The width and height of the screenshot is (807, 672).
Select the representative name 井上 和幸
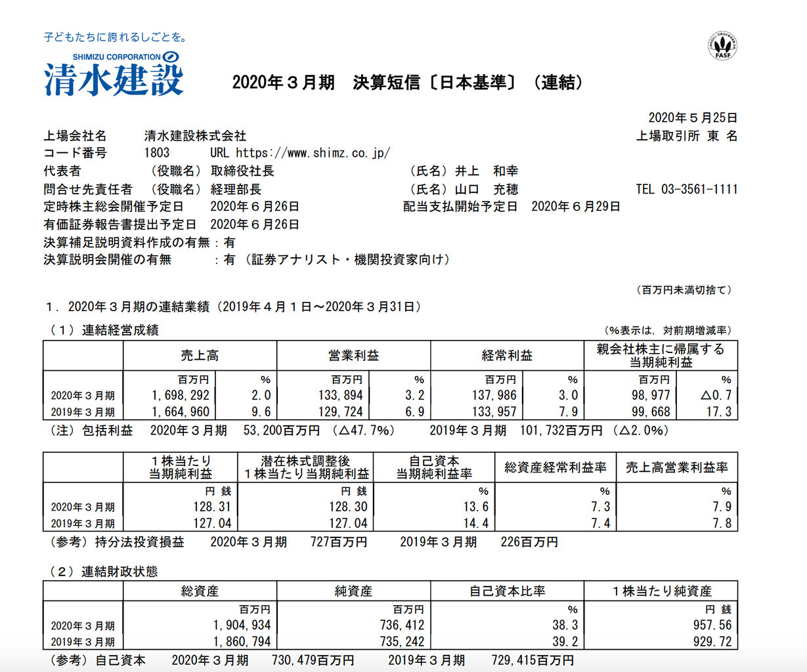(x=487, y=171)
